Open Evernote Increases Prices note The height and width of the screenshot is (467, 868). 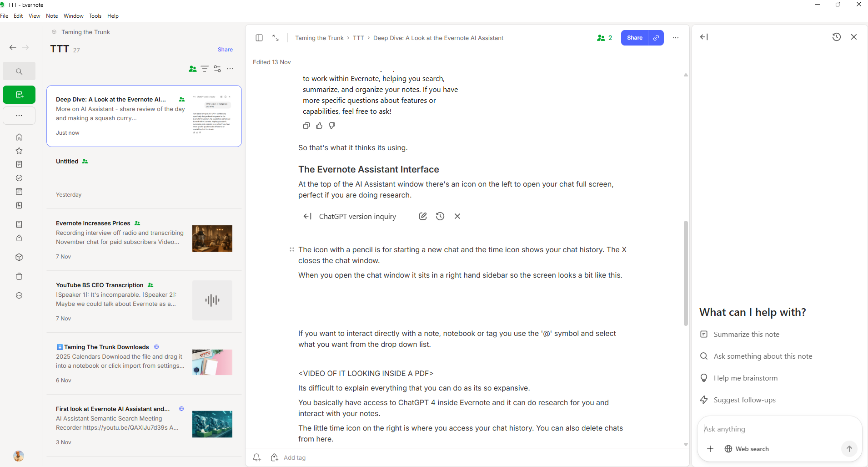coord(144,240)
